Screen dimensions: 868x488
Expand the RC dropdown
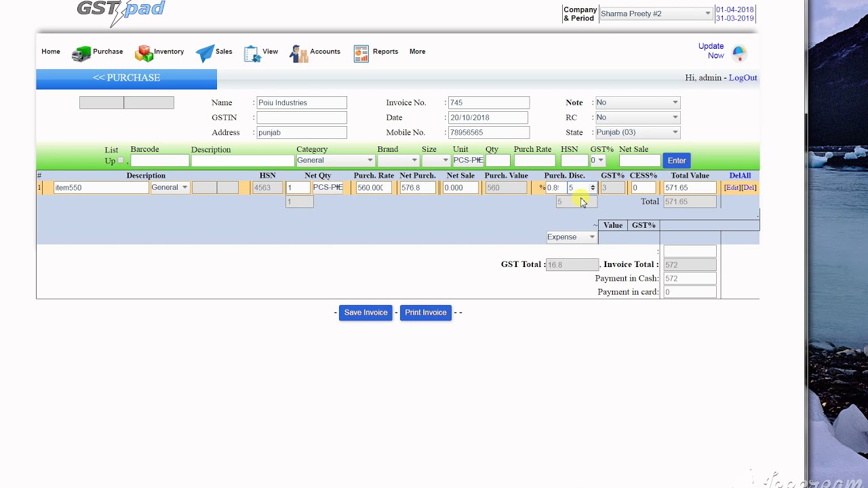coord(637,117)
